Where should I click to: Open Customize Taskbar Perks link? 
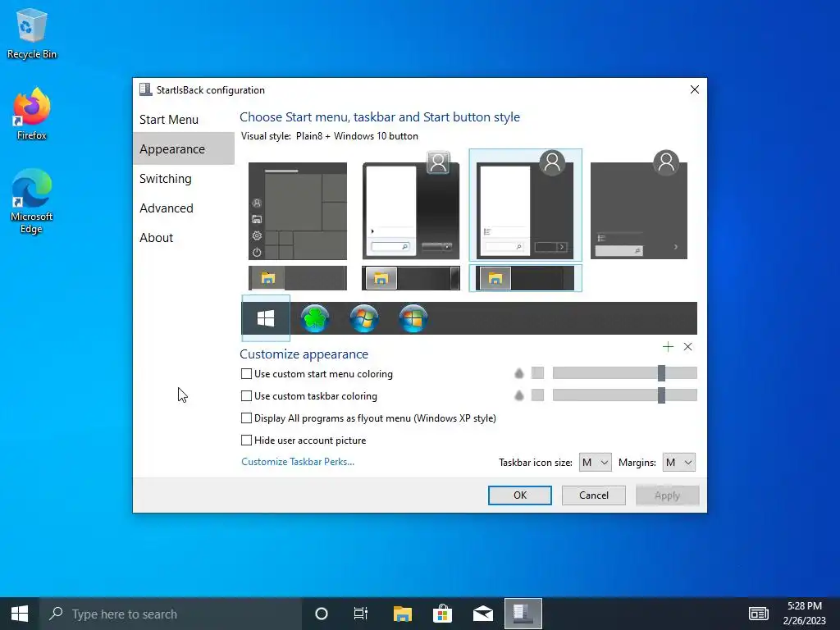298,462
